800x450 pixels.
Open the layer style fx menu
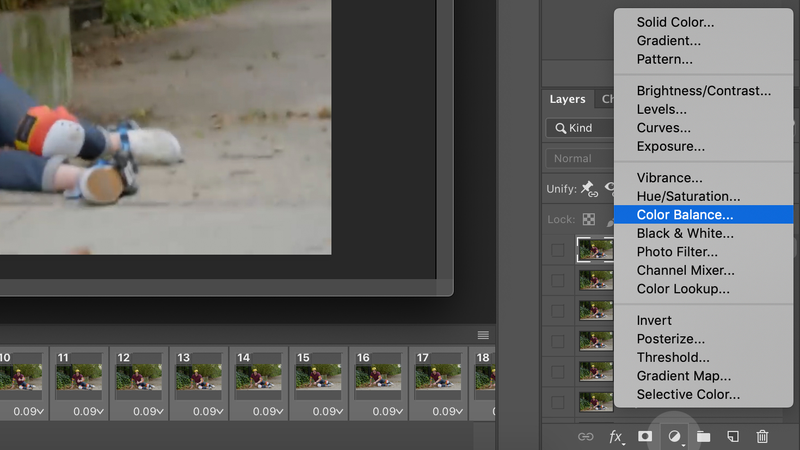[616, 437]
